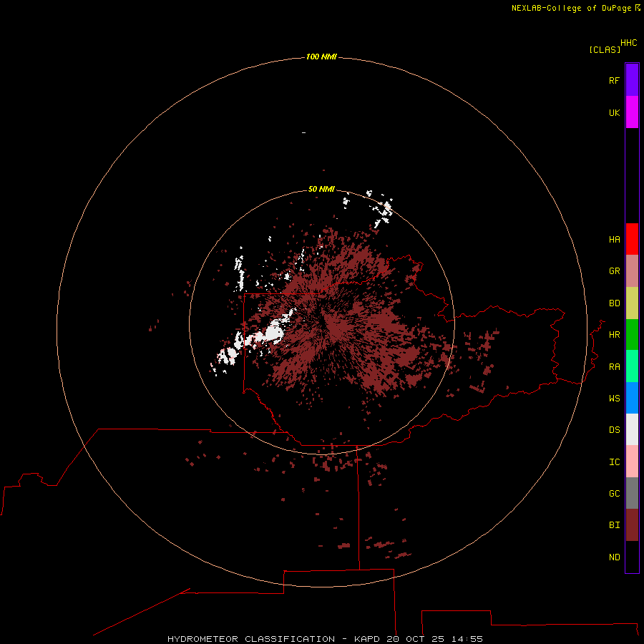This screenshot has height=644, width=644.
Task: Click the DS white legend swatch
Action: [x=632, y=429]
